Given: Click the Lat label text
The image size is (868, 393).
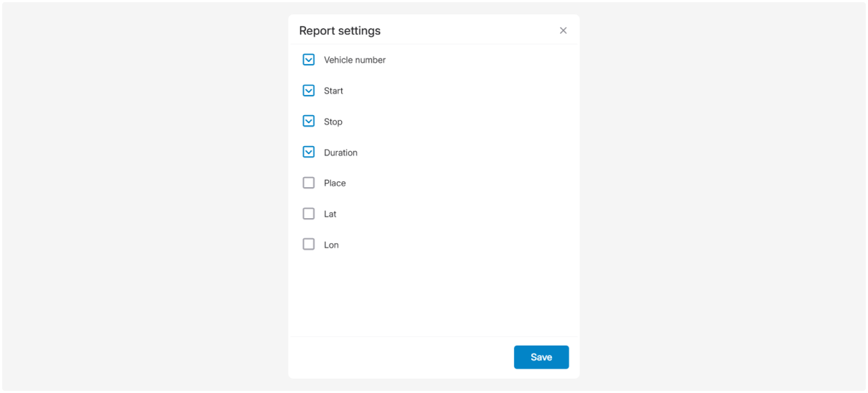Looking at the screenshot, I should point(330,214).
